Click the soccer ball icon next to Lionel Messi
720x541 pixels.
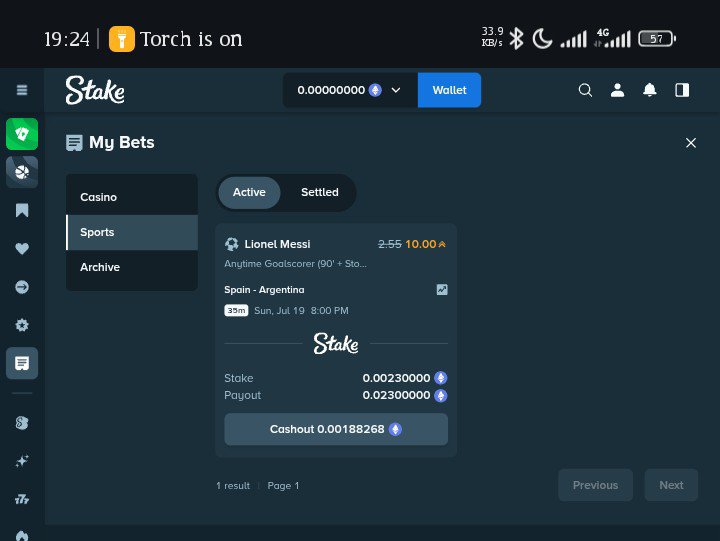pyautogui.click(x=231, y=244)
